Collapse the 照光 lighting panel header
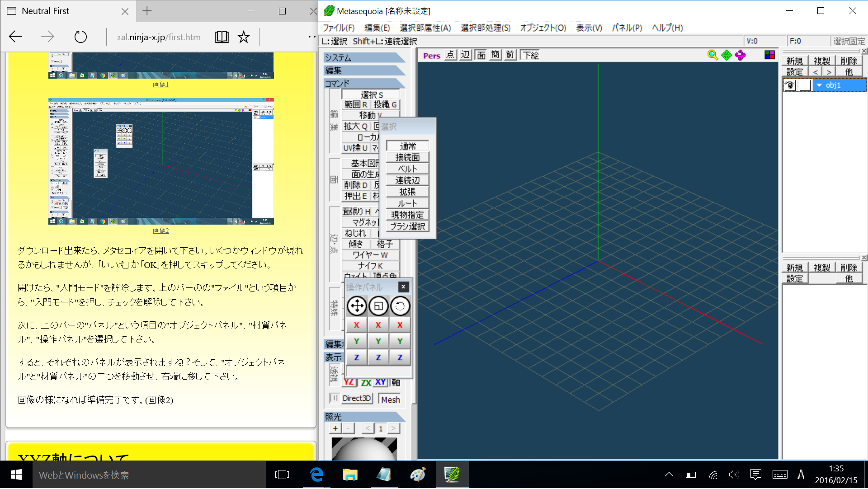 tap(364, 417)
